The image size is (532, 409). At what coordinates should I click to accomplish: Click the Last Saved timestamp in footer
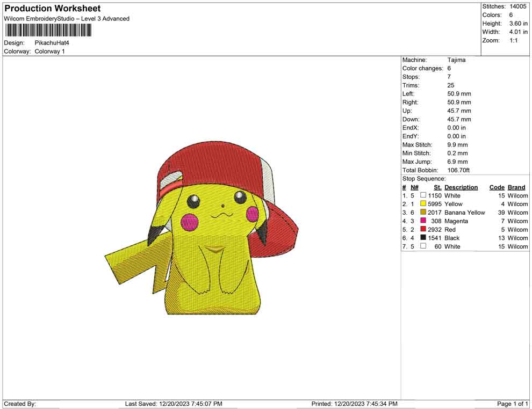pos(174,404)
